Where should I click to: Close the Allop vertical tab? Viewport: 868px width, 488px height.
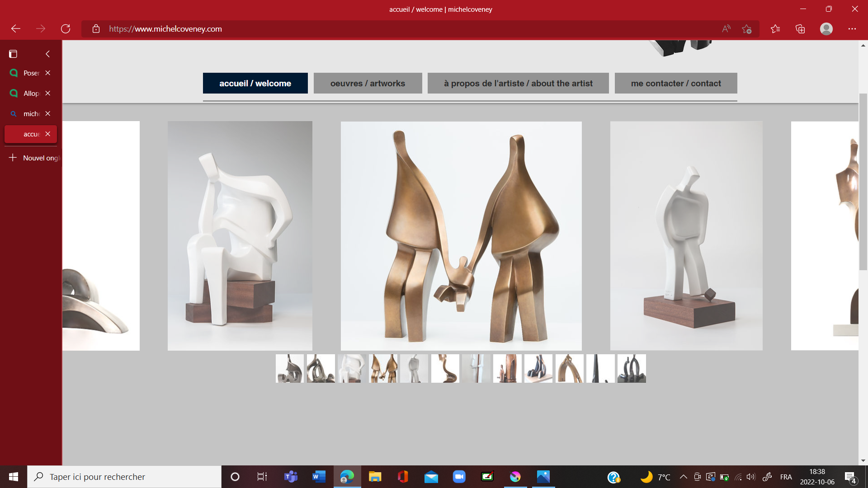[47, 93]
